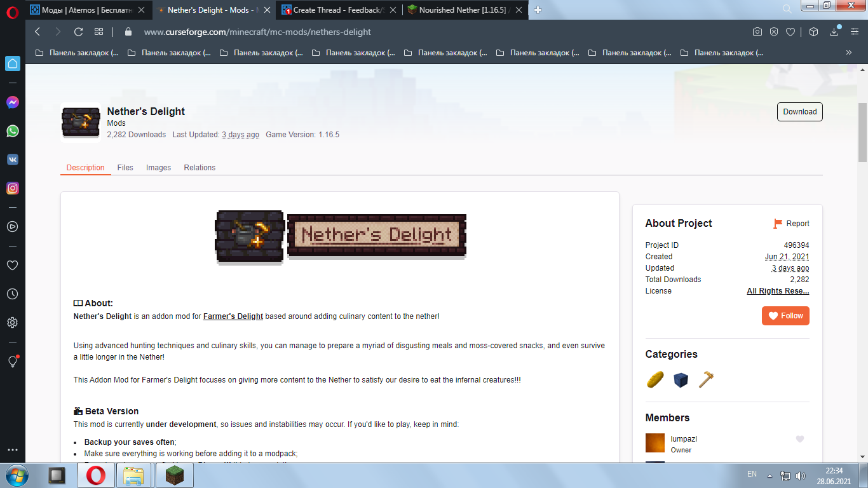The height and width of the screenshot is (488, 868).
Task: Open the tiled start page grid icon
Action: pos(98,32)
